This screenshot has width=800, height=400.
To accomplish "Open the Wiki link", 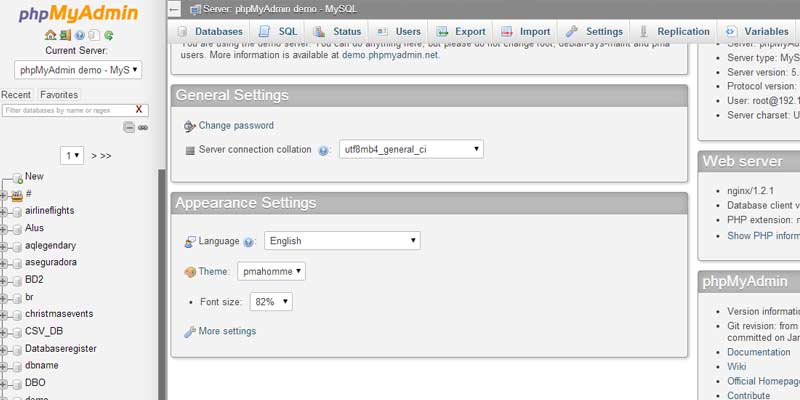I will tap(737, 366).
